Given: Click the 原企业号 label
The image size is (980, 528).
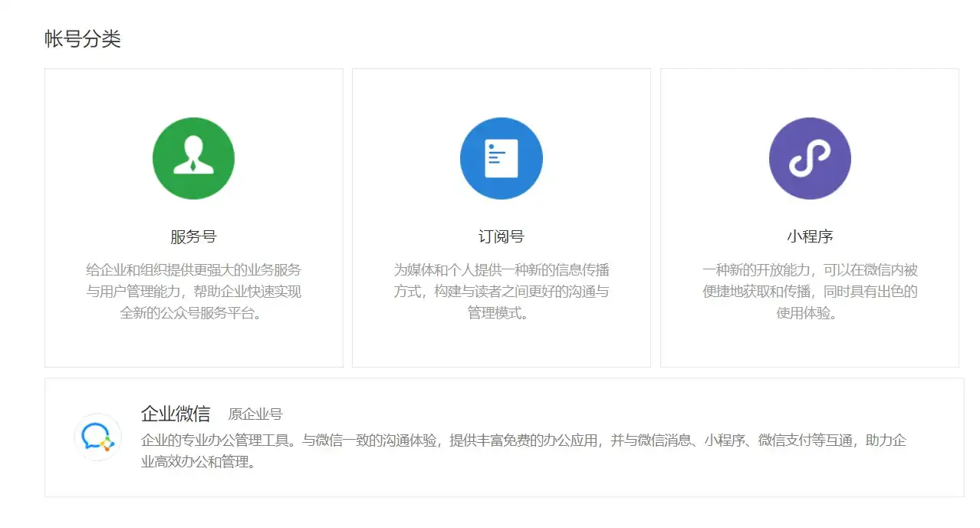Looking at the screenshot, I should 255,414.
